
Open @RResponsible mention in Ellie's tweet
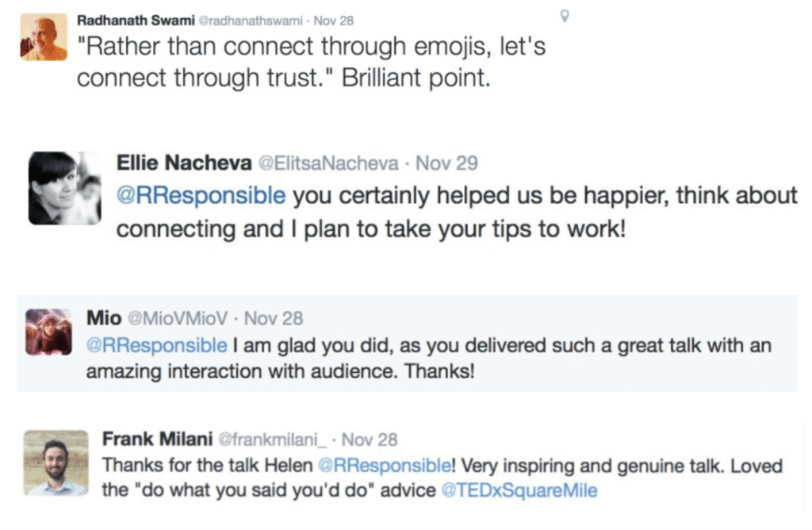point(201,195)
